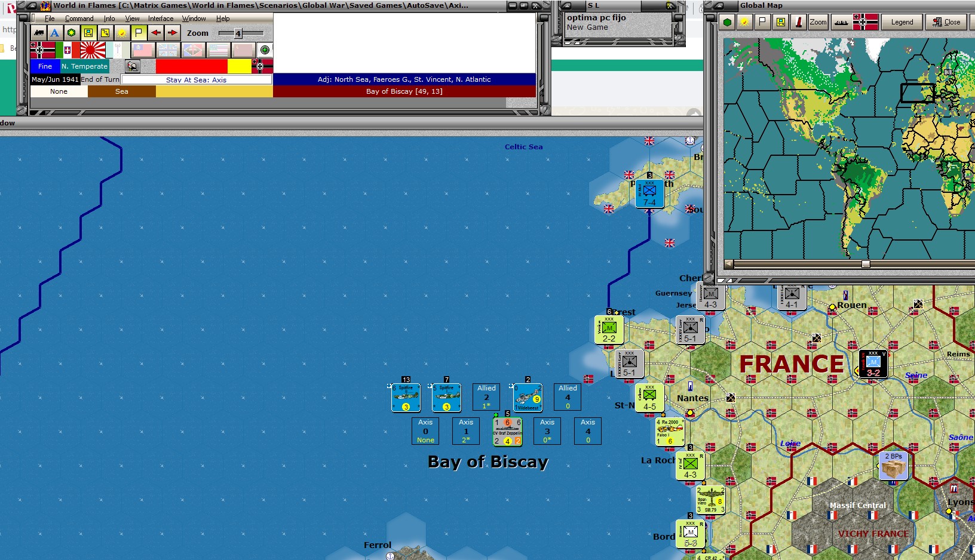Screen dimensions: 975x560
Task: Select the Spitfire unit numbered 13
Action: click(406, 398)
